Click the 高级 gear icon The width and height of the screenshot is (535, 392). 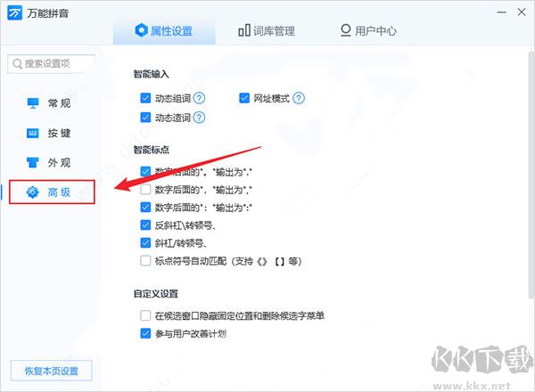coord(33,192)
